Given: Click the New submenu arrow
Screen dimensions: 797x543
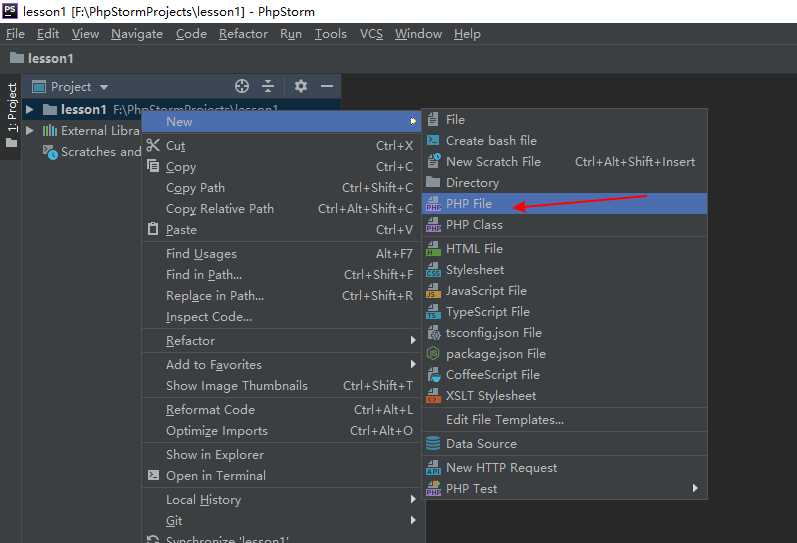Looking at the screenshot, I should [413, 121].
